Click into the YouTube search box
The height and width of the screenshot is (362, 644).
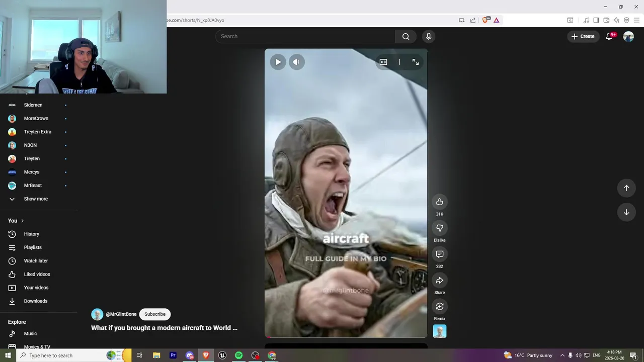click(x=305, y=36)
